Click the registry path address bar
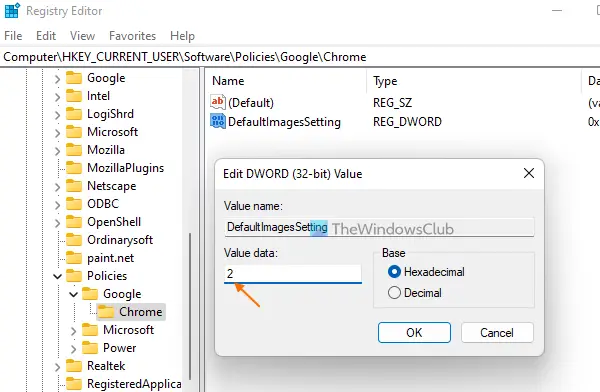 (x=300, y=57)
